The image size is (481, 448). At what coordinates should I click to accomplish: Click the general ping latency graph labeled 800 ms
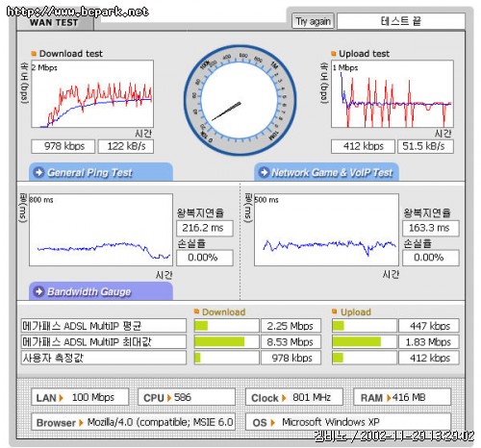[x=101, y=230]
